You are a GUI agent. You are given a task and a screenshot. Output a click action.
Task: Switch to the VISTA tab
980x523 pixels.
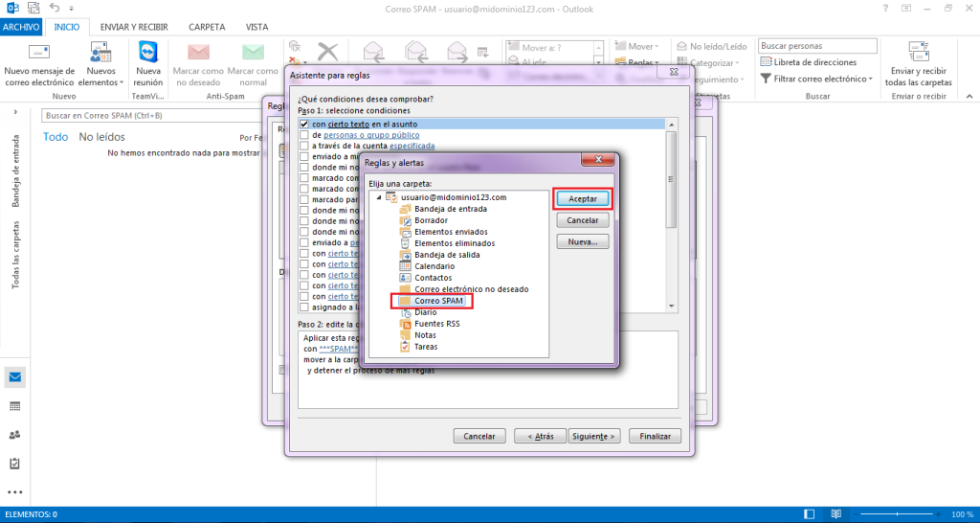coord(256,27)
